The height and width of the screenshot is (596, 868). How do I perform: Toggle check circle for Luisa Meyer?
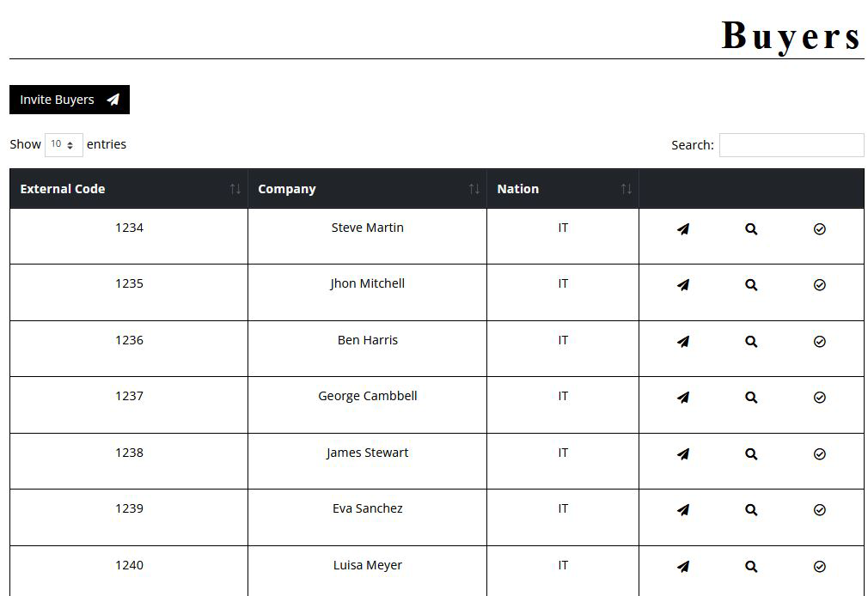[819, 567]
